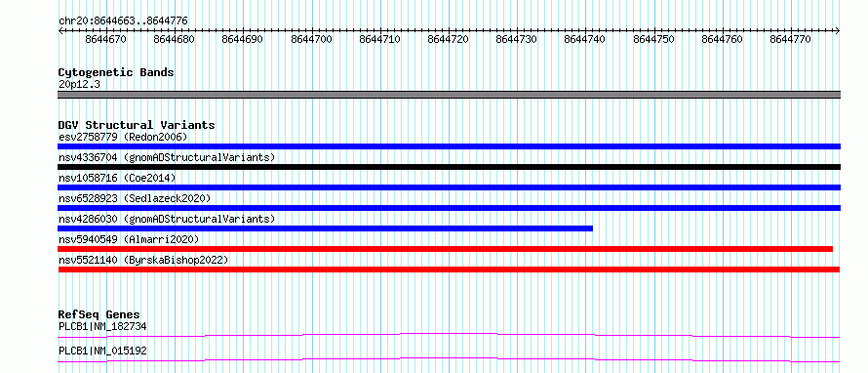
Task: Click ruler position 8644700
Action: coord(311,39)
